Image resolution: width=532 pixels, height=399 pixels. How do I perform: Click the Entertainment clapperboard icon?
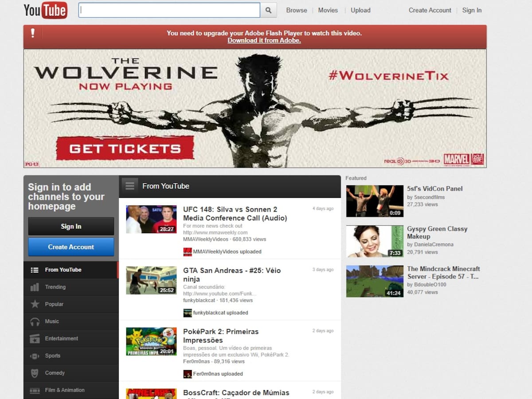[x=35, y=339]
